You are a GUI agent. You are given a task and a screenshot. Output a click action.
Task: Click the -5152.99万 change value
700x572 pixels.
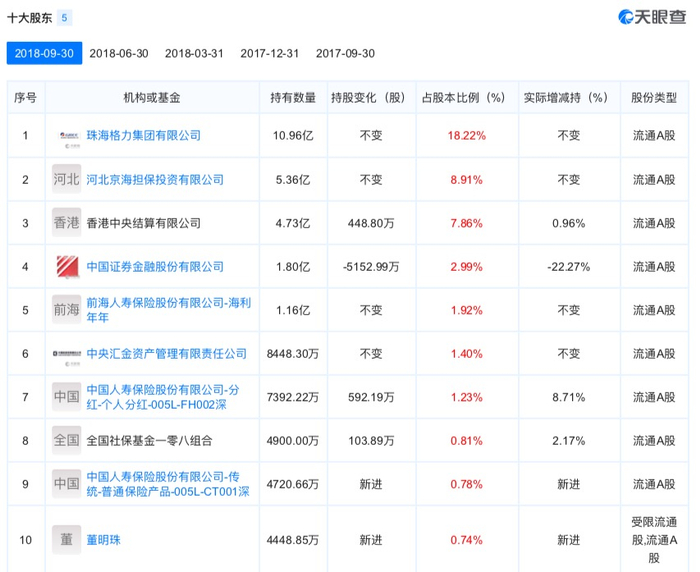[x=371, y=267]
